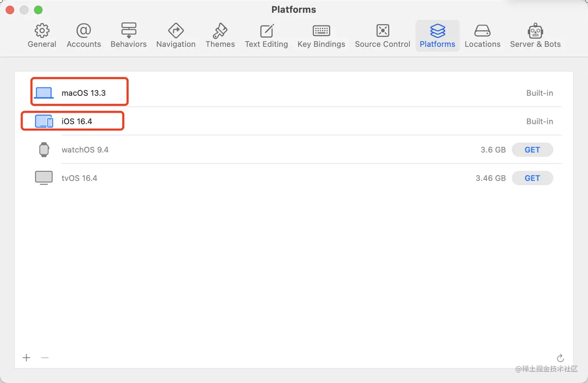Open Themes preferences paintbrush icon
The width and height of the screenshot is (588, 383).
click(x=220, y=30)
